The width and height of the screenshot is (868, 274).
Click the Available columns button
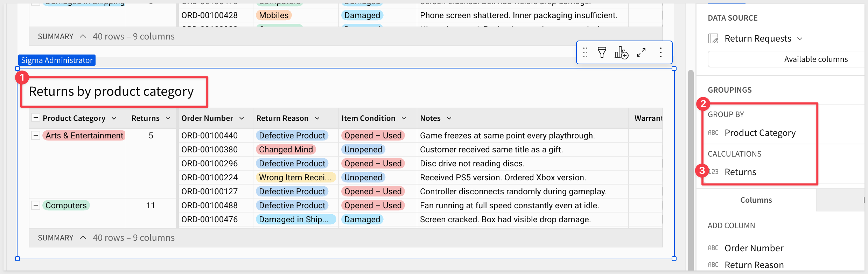click(x=815, y=59)
